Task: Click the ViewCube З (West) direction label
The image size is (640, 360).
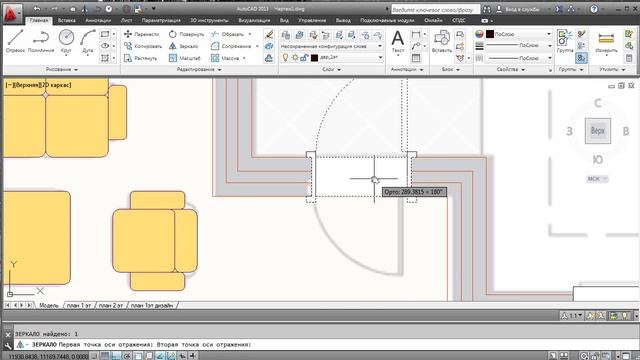Action: pos(569,131)
